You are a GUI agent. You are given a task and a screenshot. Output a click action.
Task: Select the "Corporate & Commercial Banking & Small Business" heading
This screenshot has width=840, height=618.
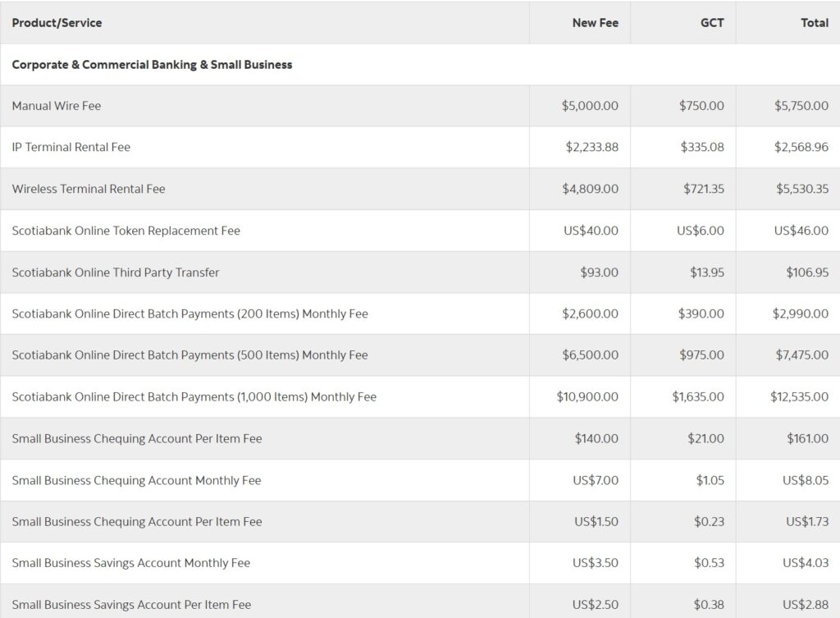[x=152, y=64]
